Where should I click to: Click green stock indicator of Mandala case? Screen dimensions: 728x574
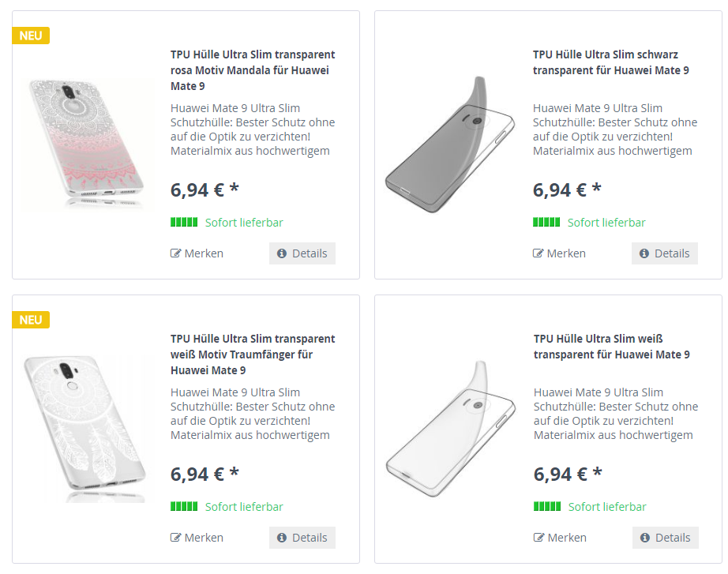(x=184, y=223)
